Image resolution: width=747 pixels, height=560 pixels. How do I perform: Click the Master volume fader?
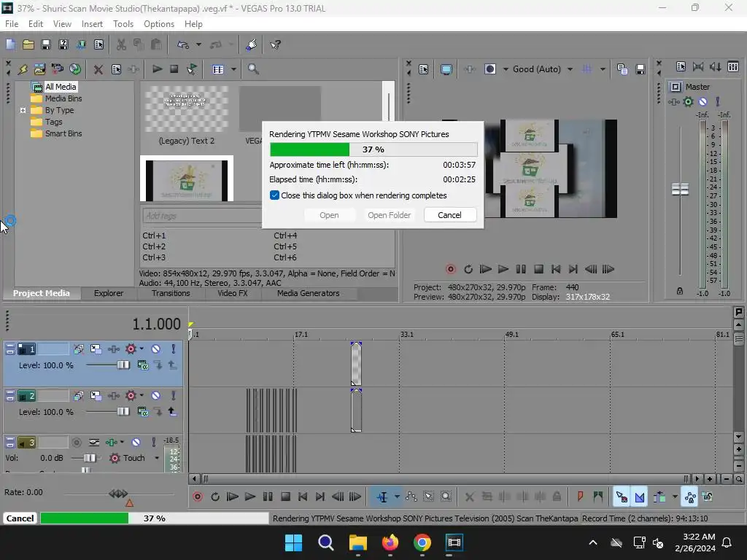pos(680,189)
